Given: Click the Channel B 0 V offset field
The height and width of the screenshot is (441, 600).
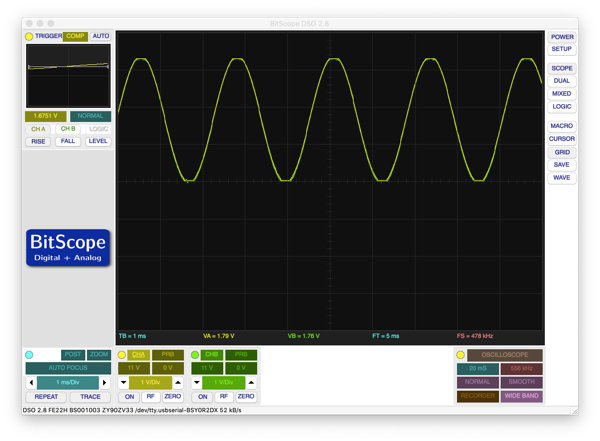Looking at the screenshot, I should pos(241,368).
